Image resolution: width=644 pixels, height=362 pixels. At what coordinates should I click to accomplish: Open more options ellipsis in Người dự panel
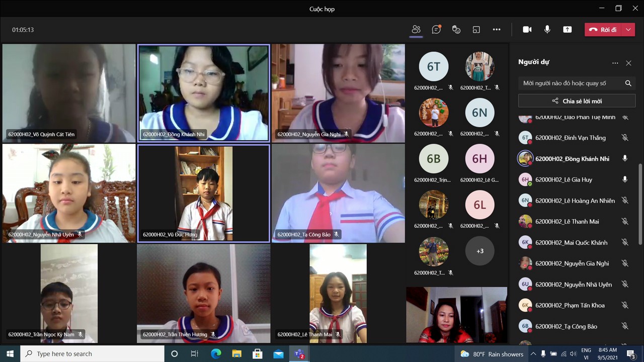coord(615,63)
